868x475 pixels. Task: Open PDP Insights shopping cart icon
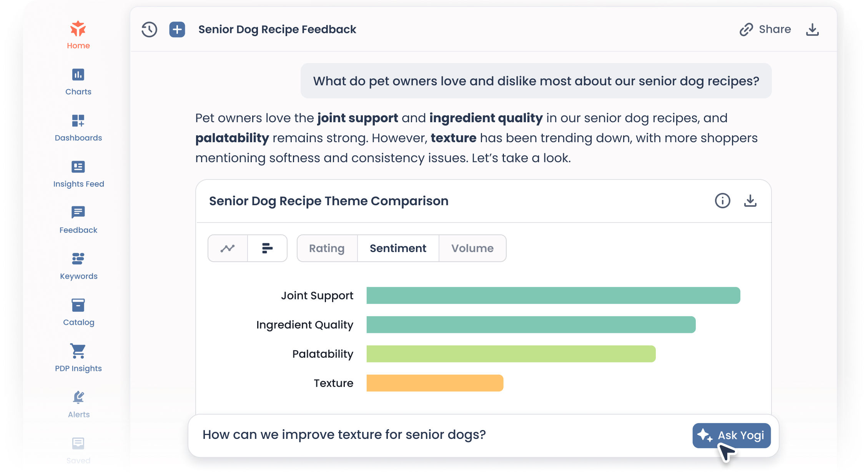click(78, 351)
